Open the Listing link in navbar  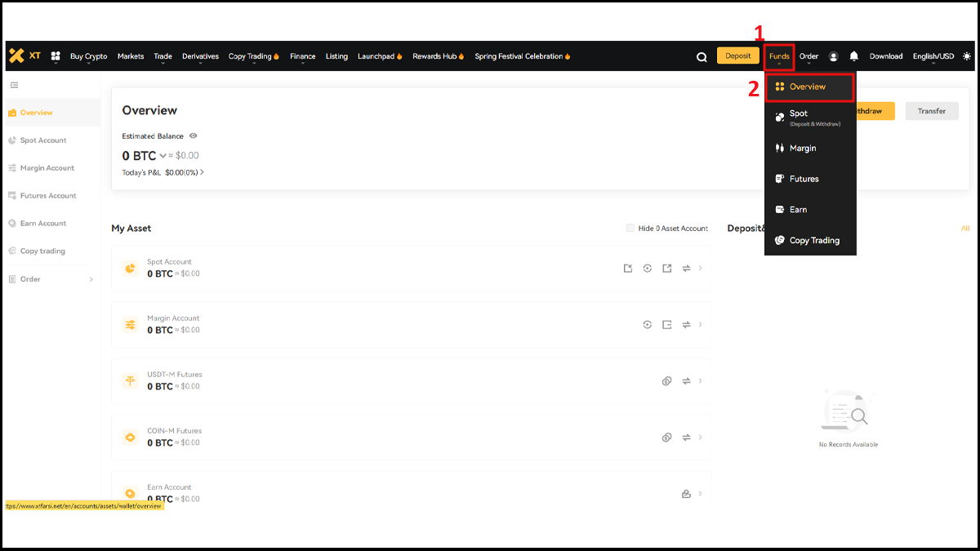336,56
